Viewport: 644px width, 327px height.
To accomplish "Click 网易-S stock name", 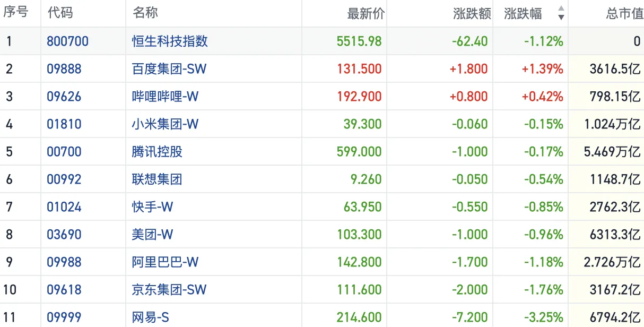I will point(151,317).
